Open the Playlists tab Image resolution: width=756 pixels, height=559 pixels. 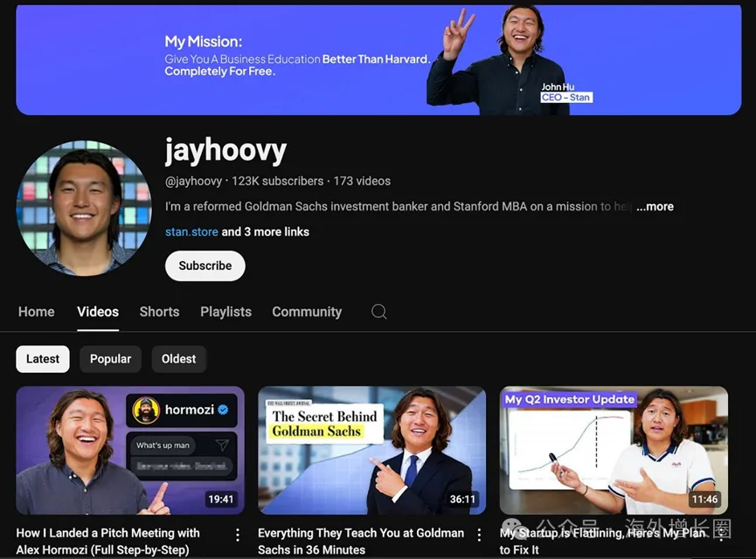click(x=225, y=312)
